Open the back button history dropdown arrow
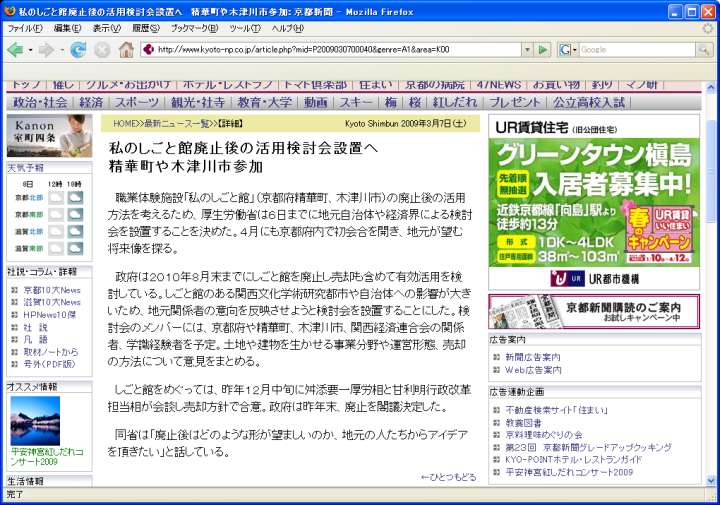The image size is (720, 505). [x=33, y=49]
